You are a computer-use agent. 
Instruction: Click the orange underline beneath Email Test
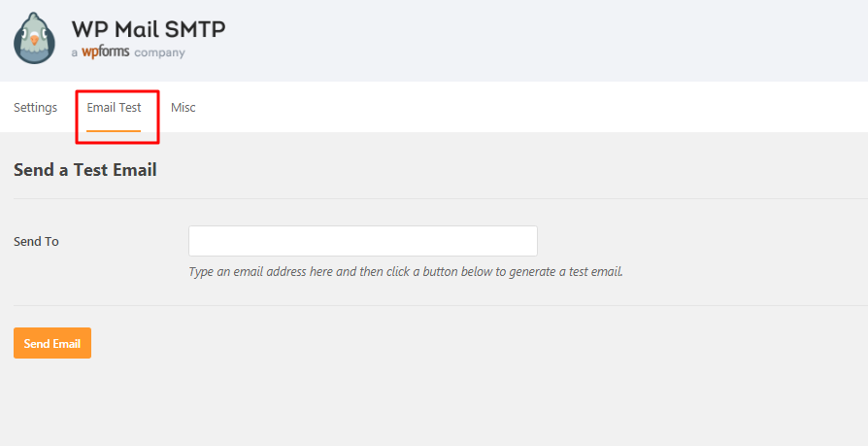pos(114,130)
